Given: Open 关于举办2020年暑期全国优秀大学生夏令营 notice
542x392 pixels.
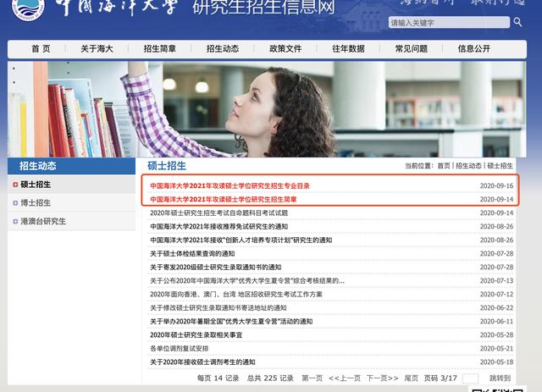Looking at the screenshot, I should coord(231,321).
